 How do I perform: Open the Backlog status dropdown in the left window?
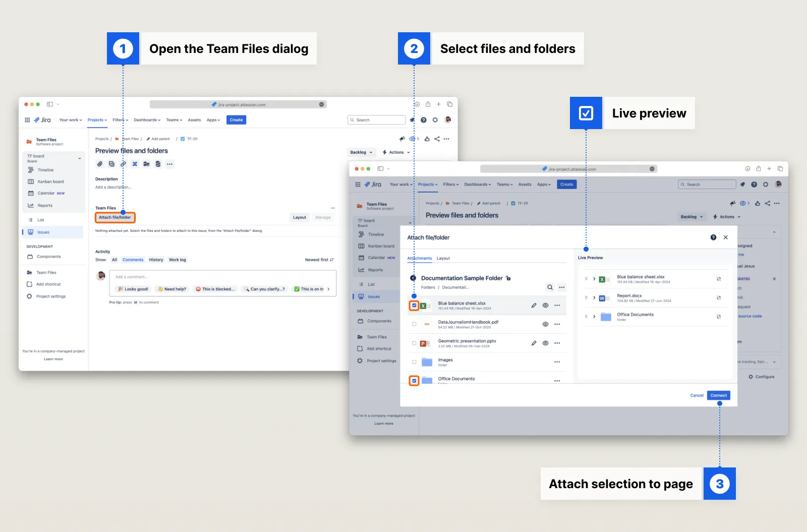click(361, 152)
